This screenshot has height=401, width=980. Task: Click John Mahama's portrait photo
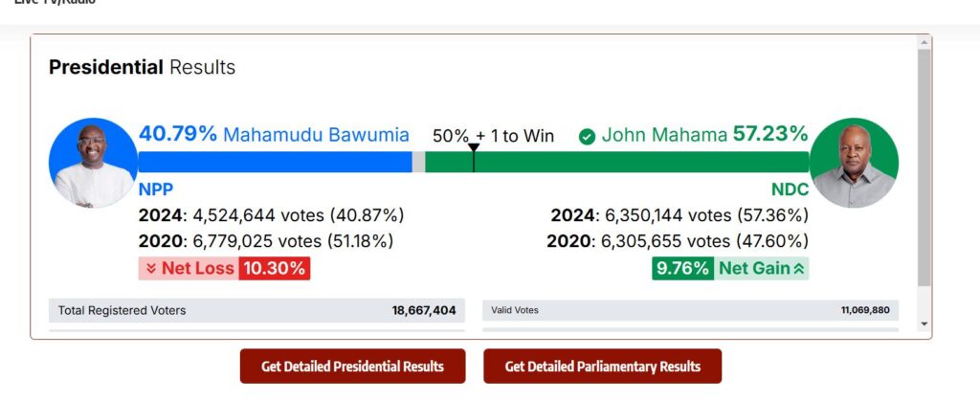(x=854, y=163)
